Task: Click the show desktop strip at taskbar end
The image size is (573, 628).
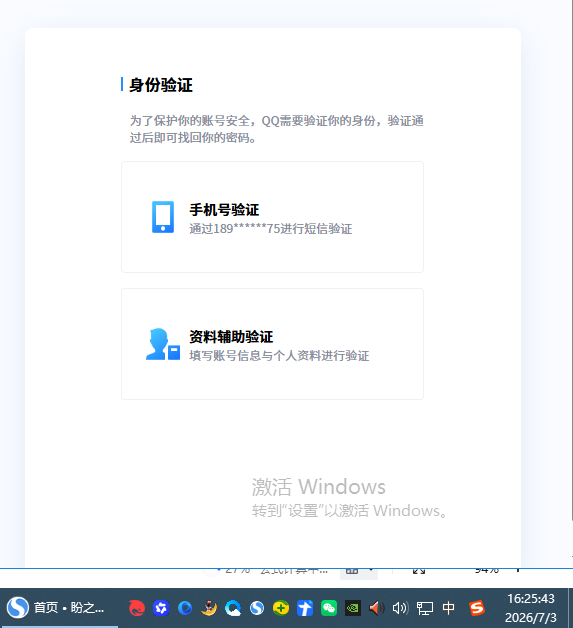Action: tap(570, 608)
